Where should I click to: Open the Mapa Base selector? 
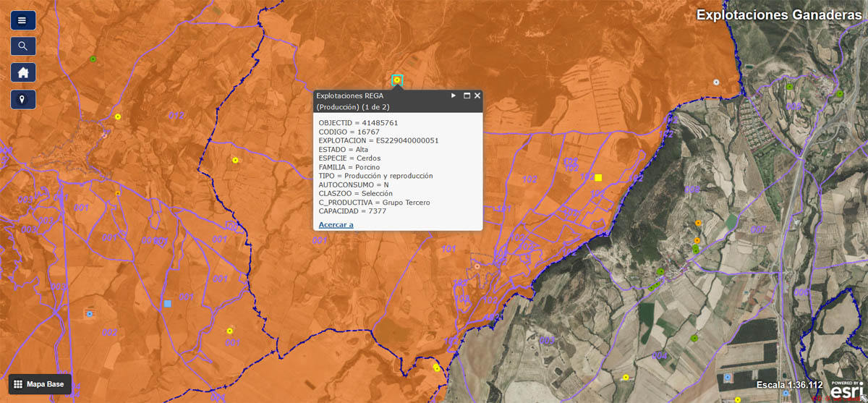pyautogui.click(x=40, y=384)
